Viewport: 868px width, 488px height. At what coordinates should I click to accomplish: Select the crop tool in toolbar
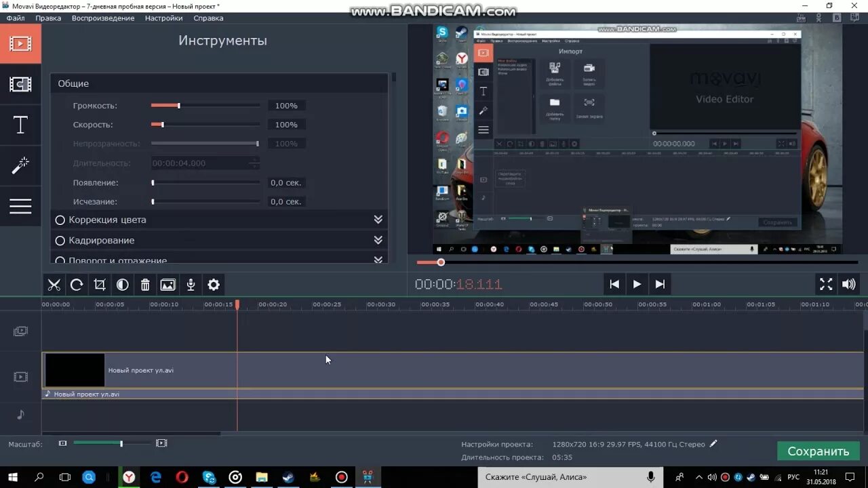(x=100, y=285)
